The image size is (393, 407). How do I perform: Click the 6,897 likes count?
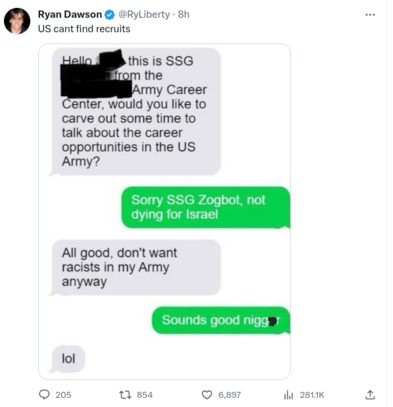tap(230, 395)
